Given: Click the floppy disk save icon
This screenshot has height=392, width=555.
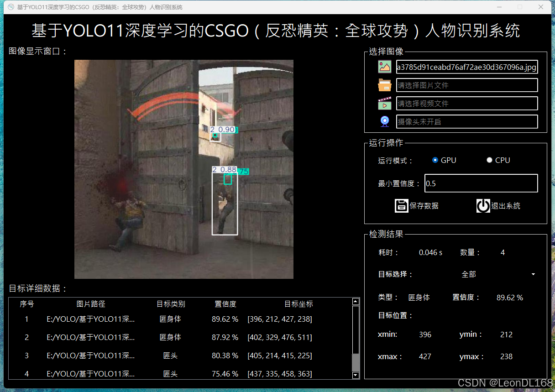Looking at the screenshot, I should [401, 206].
